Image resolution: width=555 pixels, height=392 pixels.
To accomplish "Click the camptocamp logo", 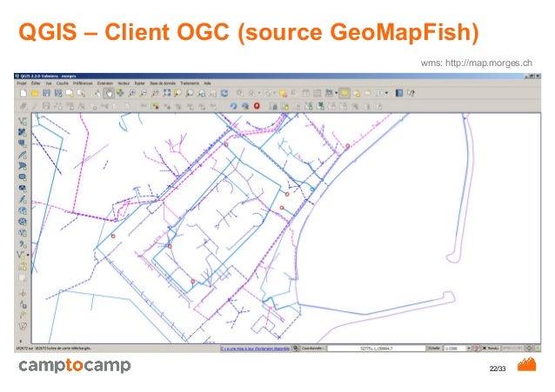I will point(75,366).
